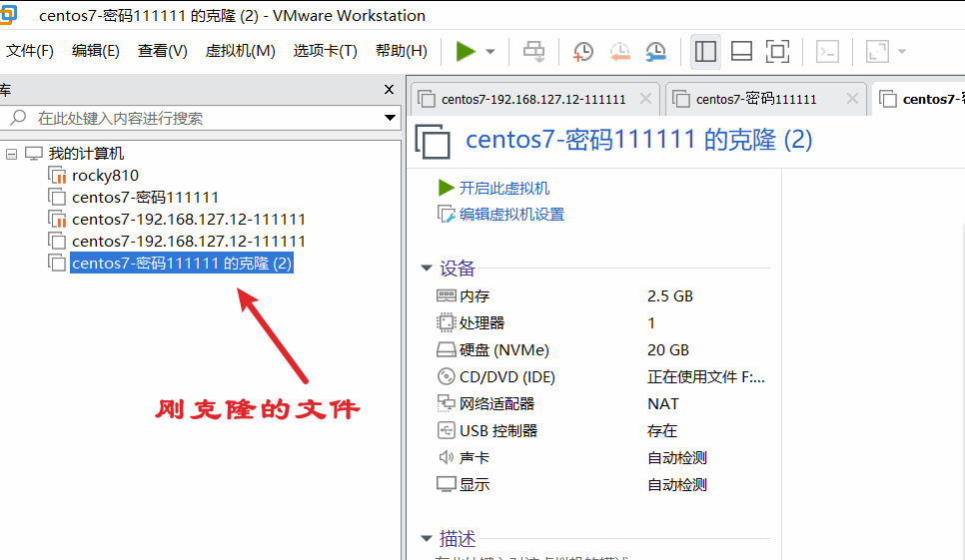This screenshot has width=965, height=560.
Task: Open the power options dropdown arrow
Action: [x=490, y=52]
